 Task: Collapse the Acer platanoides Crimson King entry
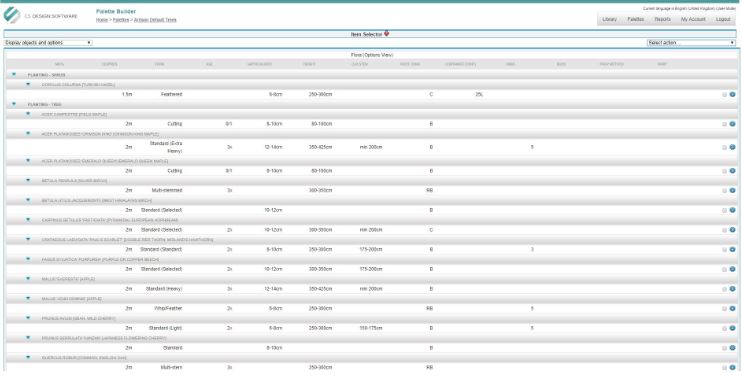pyautogui.click(x=28, y=133)
